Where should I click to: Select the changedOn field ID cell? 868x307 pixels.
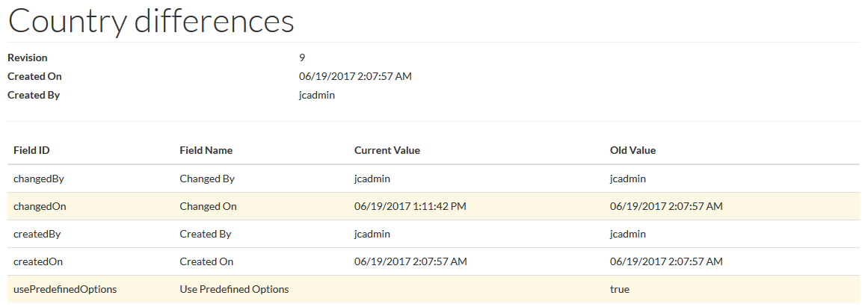(x=40, y=206)
